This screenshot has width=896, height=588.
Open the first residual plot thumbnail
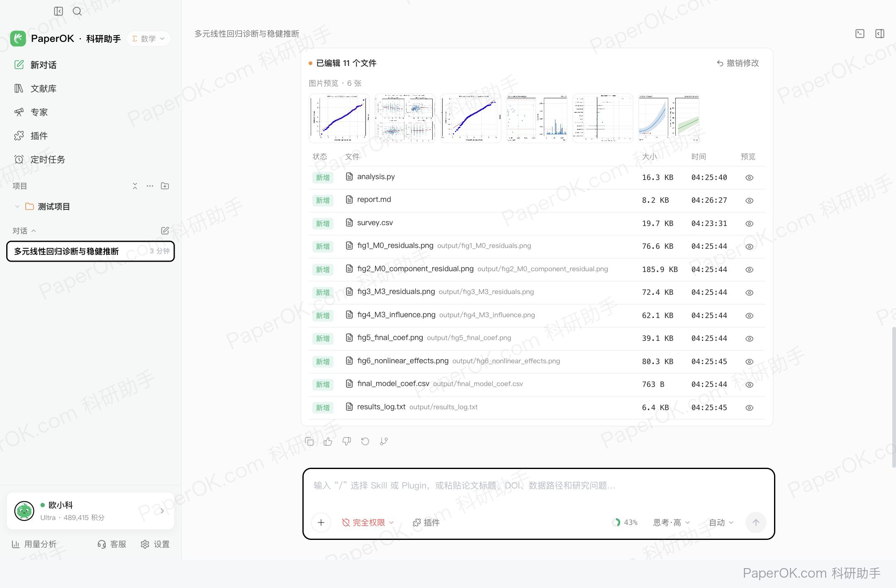click(x=339, y=118)
